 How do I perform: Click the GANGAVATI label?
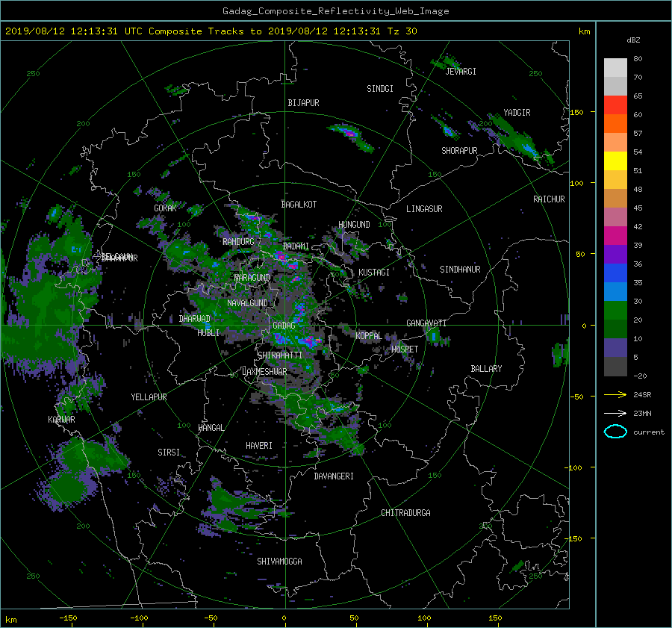[426, 323]
